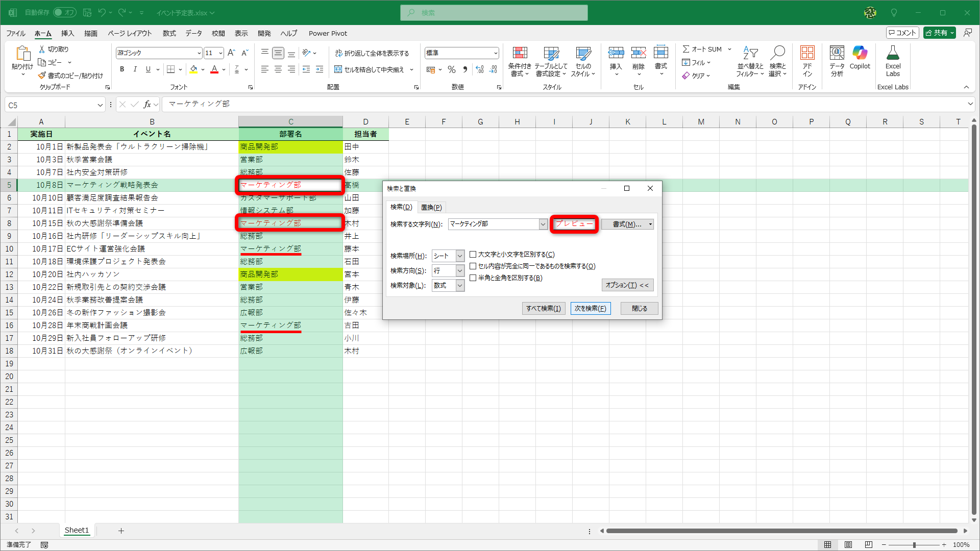Image resolution: width=980 pixels, height=551 pixels.
Task: Open the search location シート dropdown
Action: [460, 256]
